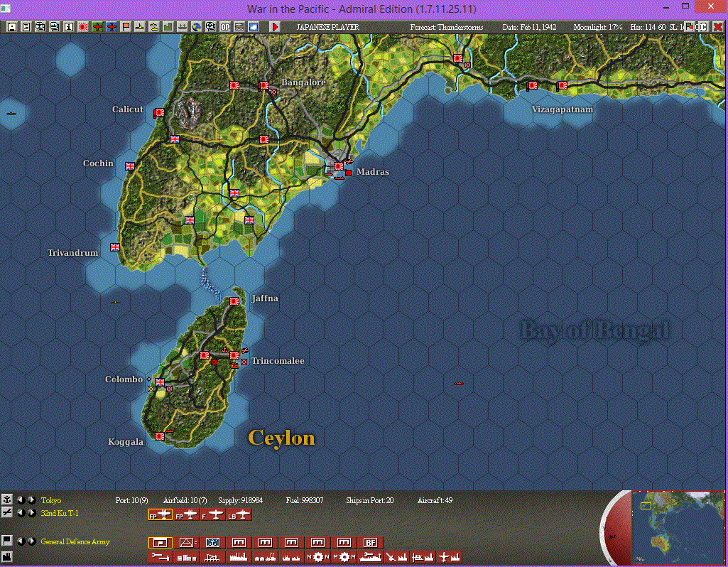Select the highlighted HQ land unit icon
This screenshot has height=567, width=728.
161,543
